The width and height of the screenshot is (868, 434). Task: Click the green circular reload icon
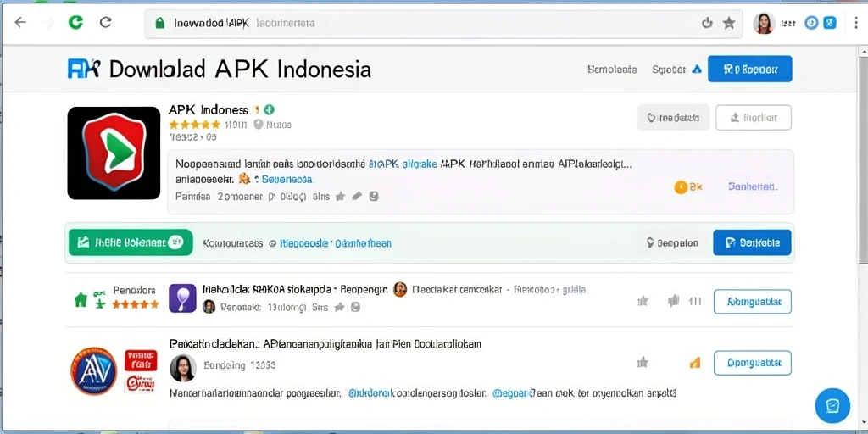pos(75,23)
